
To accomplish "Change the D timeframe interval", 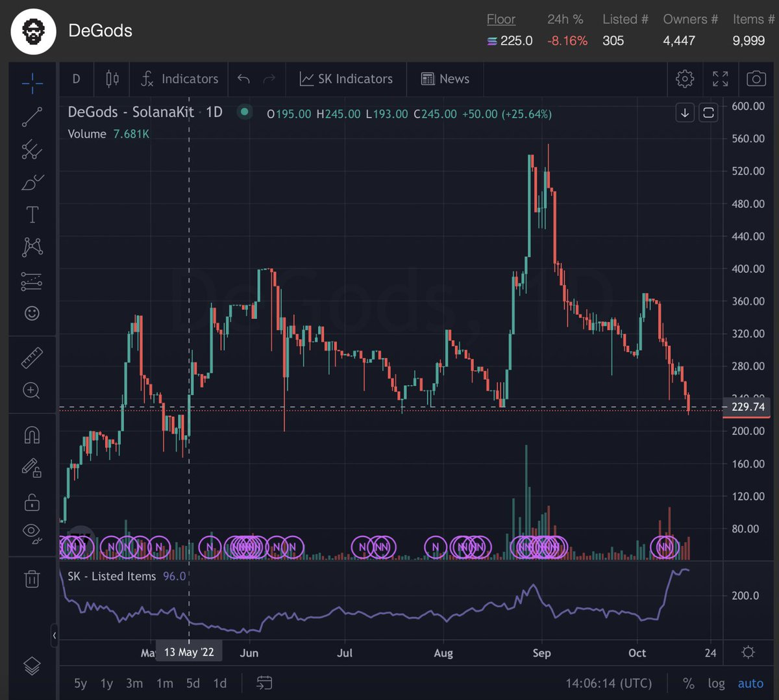I will click(76, 79).
